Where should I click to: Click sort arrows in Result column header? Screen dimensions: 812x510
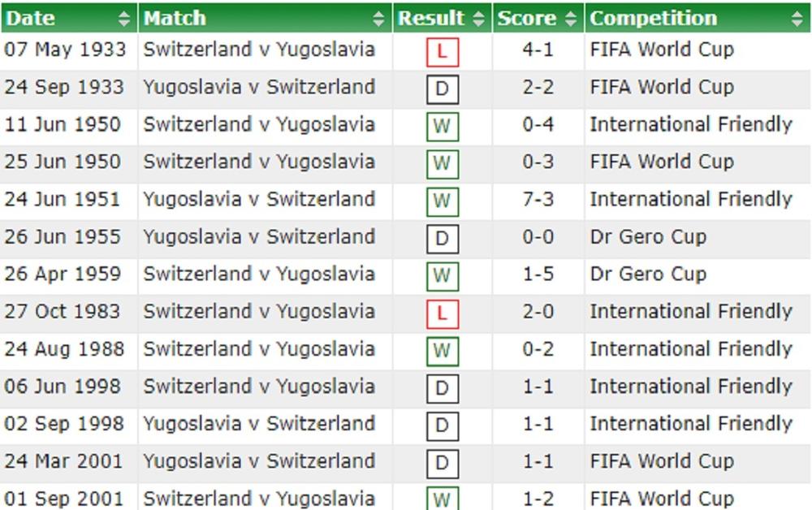[479, 19]
